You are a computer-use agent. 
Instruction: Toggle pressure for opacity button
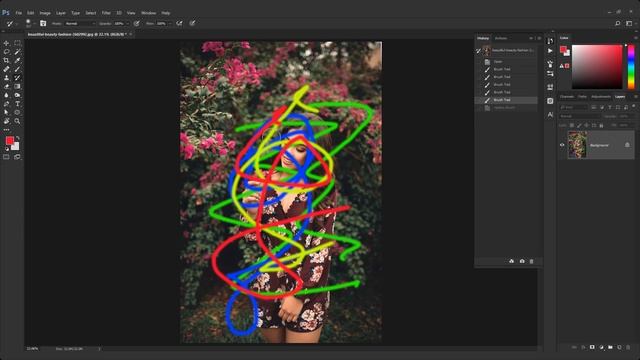click(x=137, y=24)
